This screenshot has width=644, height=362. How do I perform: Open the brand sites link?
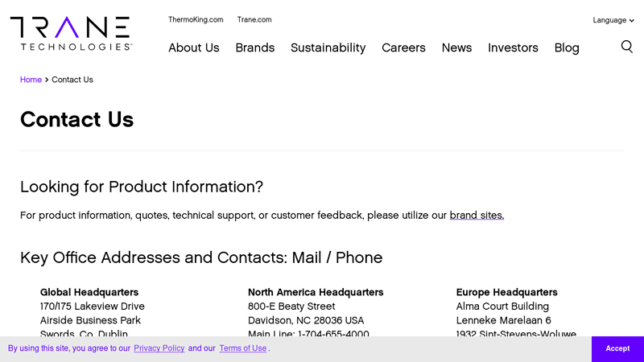(x=477, y=215)
